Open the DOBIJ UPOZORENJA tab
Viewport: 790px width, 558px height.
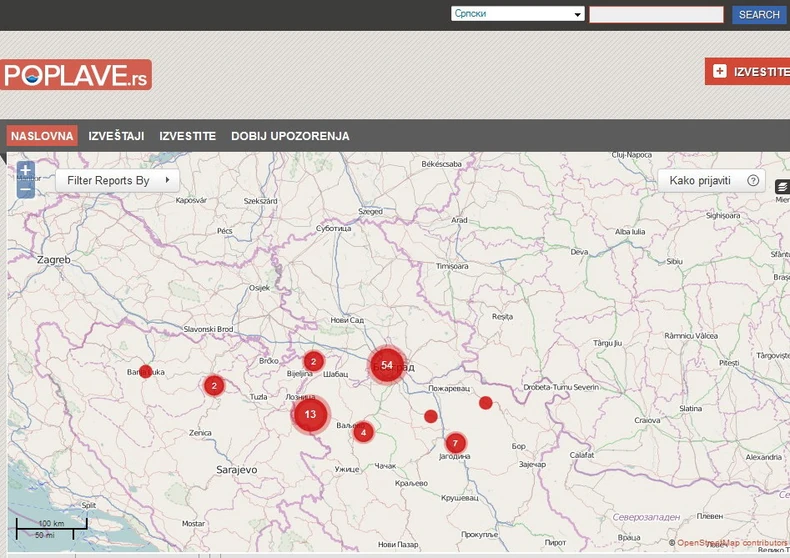tap(290, 136)
